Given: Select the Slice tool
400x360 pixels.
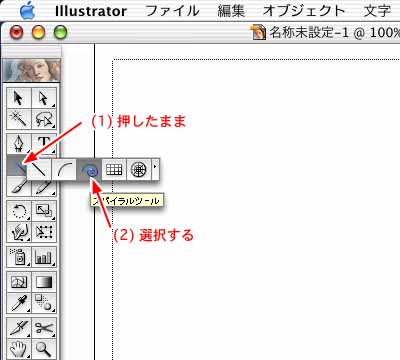Looking at the screenshot, I should [x=19, y=328].
